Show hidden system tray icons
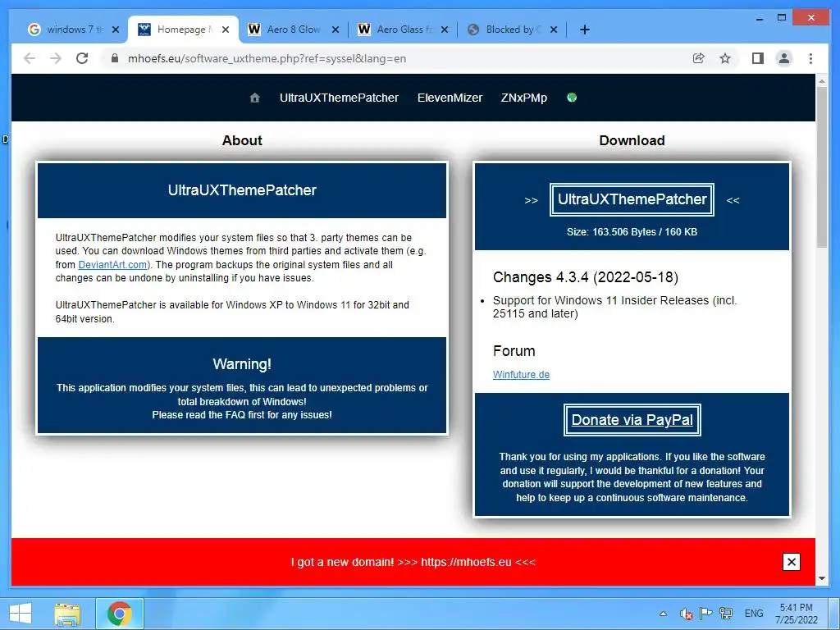The width and height of the screenshot is (840, 630). pyautogui.click(x=663, y=614)
